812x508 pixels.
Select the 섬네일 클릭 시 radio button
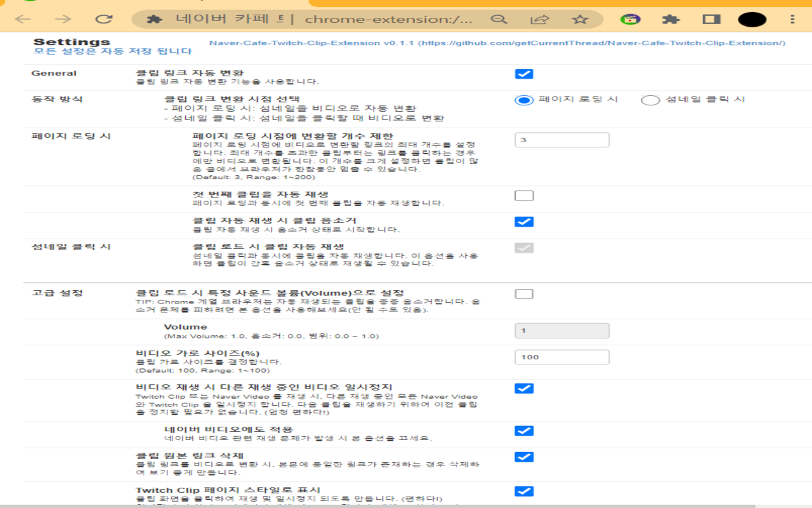650,100
